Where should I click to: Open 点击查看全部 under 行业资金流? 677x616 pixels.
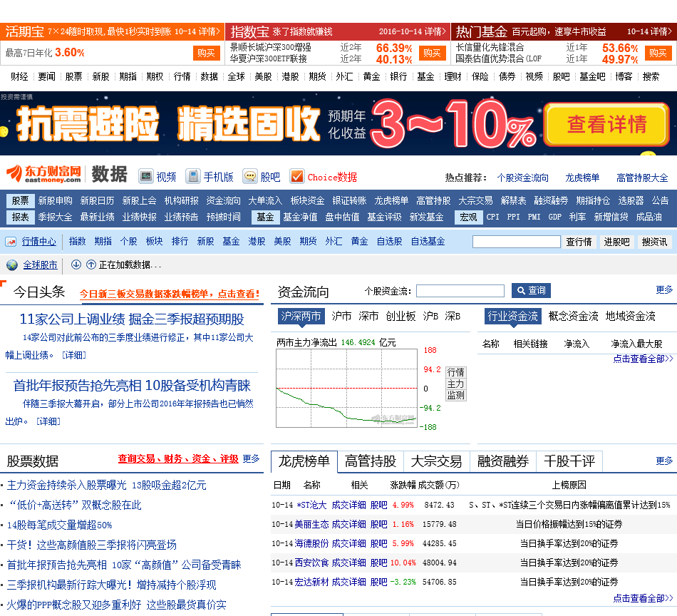click(x=643, y=359)
